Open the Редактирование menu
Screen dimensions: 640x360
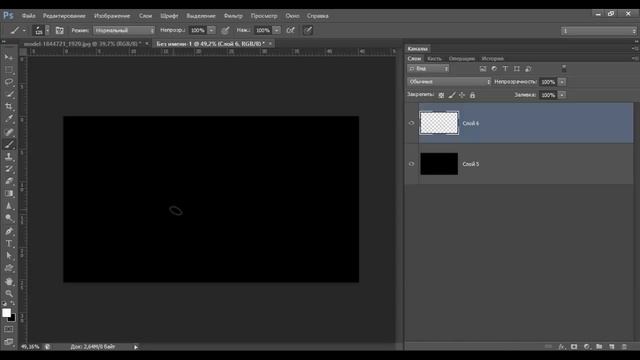click(64, 16)
